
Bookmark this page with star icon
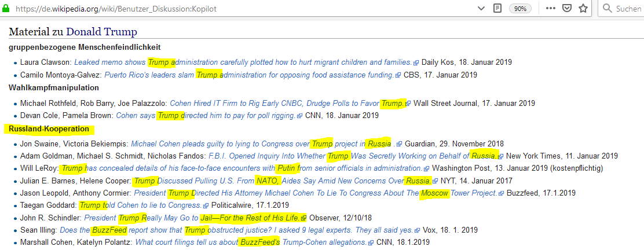point(583,9)
